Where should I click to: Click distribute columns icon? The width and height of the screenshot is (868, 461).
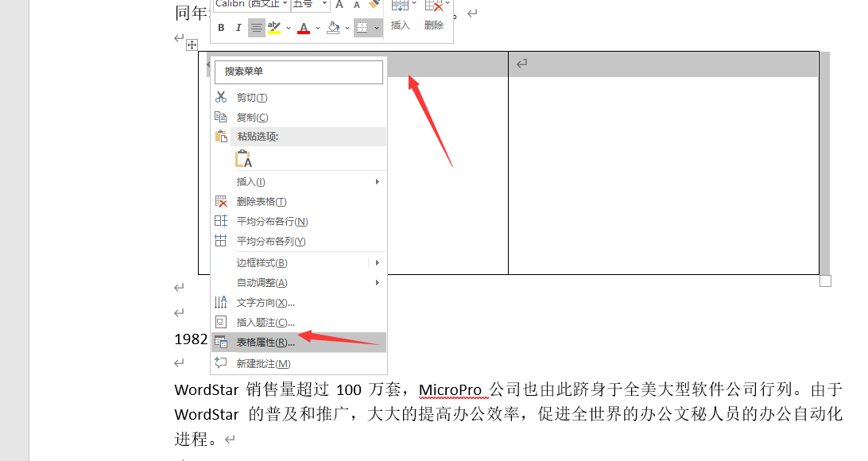tap(221, 241)
